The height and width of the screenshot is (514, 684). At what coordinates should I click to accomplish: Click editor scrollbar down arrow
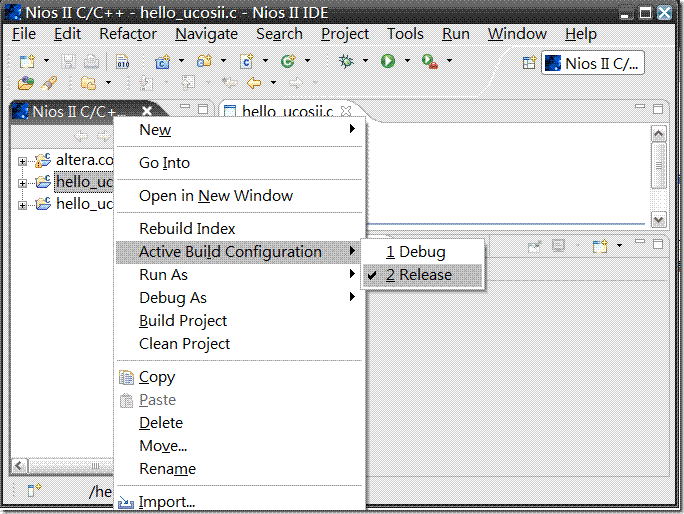[x=659, y=219]
